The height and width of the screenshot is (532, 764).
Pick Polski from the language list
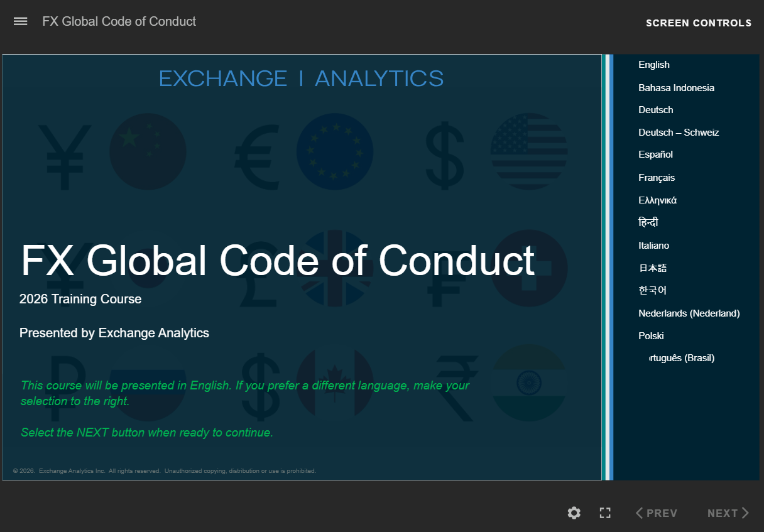pos(651,336)
